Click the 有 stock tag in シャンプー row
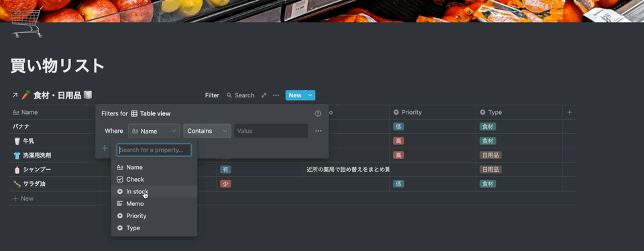 click(225, 169)
